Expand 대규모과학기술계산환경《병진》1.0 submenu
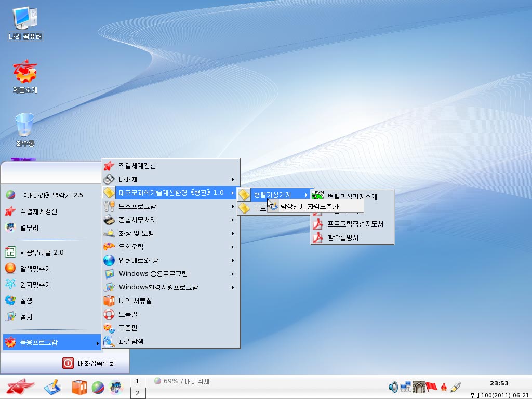This screenshot has height=399, width=532. click(170, 193)
